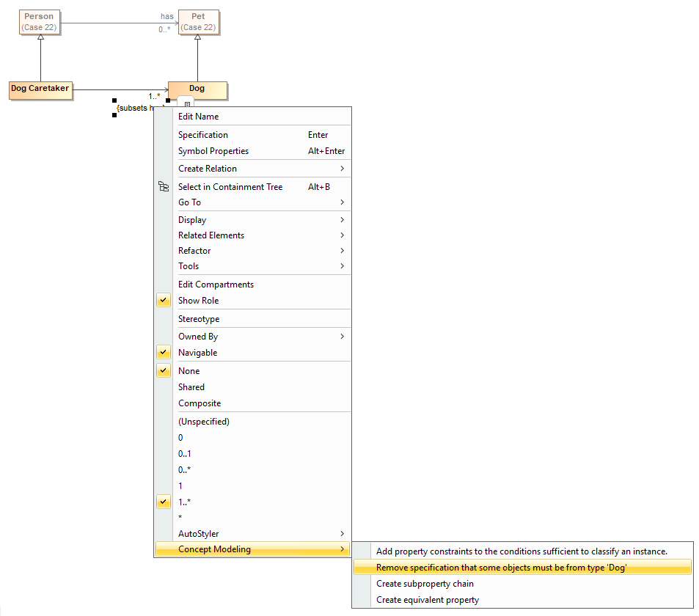Viewport: 699px width, 616px height.
Task: Click the small smart manipulator icon beside Dog
Action: (186, 103)
